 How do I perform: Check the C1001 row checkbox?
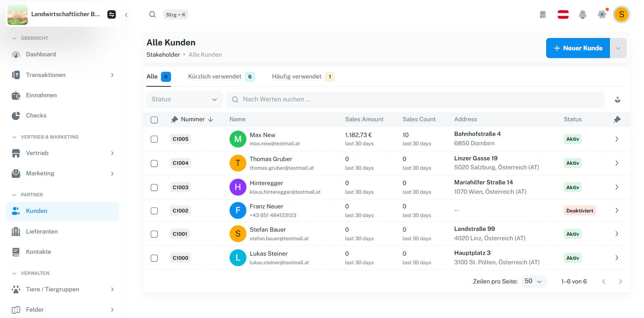(x=154, y=234)
